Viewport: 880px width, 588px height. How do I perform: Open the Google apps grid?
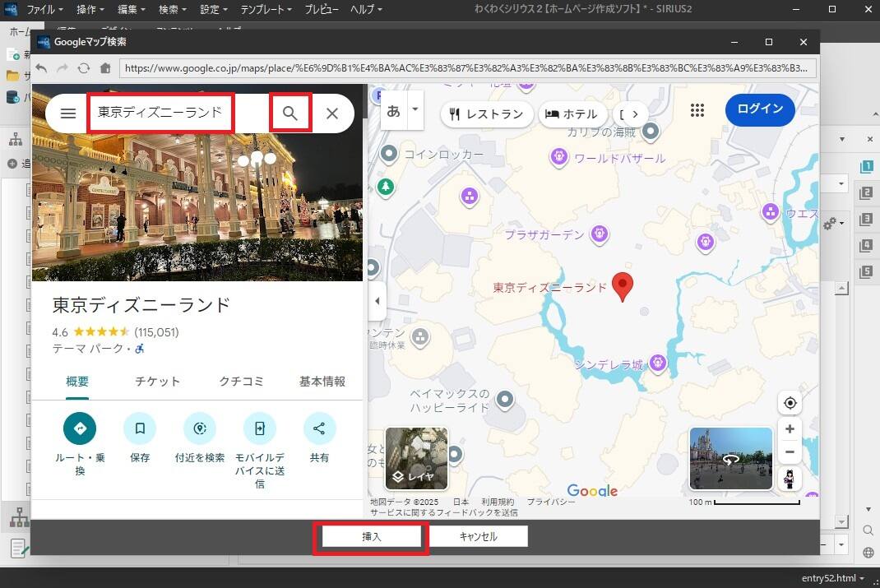(x=697, y=110)
